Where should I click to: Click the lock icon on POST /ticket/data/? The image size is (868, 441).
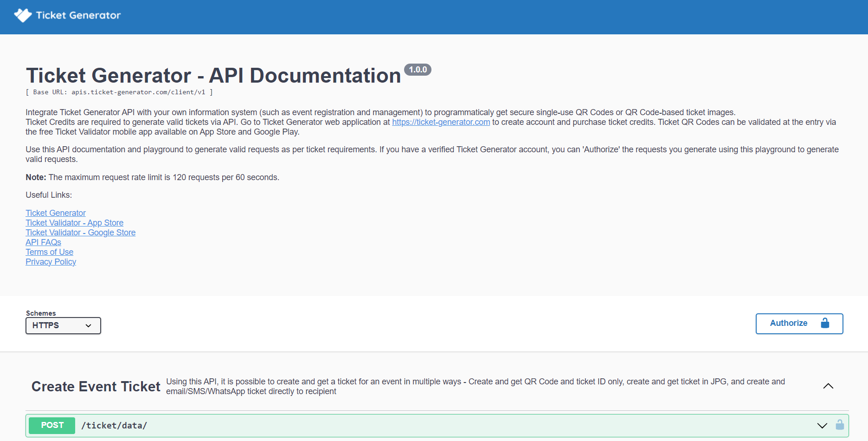click(x=840, y=425)
